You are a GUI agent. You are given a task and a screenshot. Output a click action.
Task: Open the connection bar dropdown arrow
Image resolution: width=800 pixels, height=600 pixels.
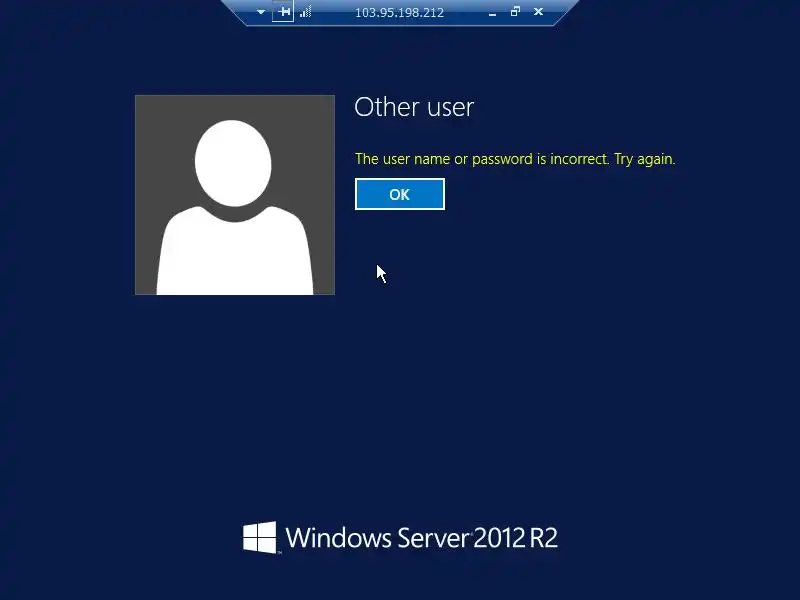261,12
